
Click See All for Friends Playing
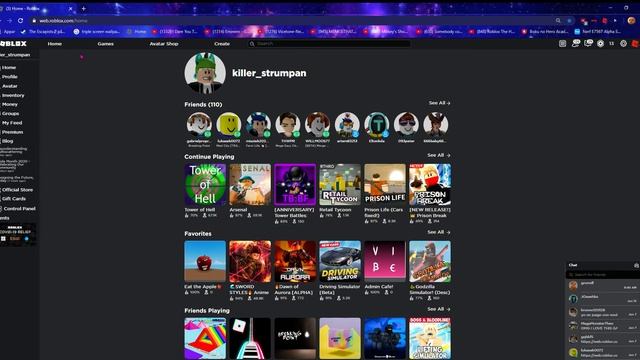pos(439,309)
